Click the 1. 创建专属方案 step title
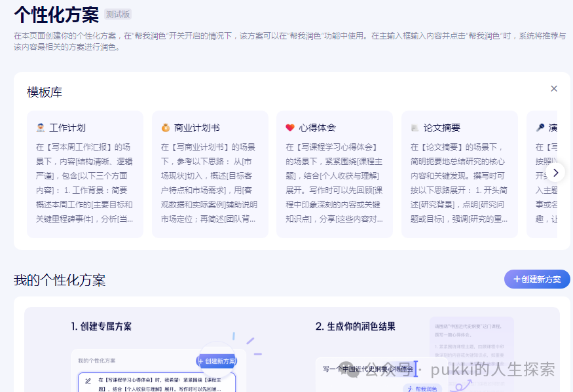This screenshot has width=573, height=392. (102, 327)
